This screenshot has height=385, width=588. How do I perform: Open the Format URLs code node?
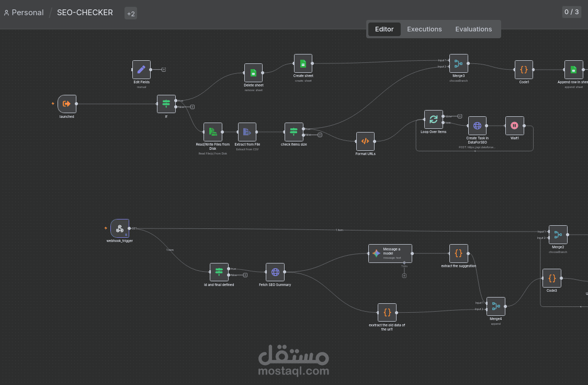coord(365,141)
